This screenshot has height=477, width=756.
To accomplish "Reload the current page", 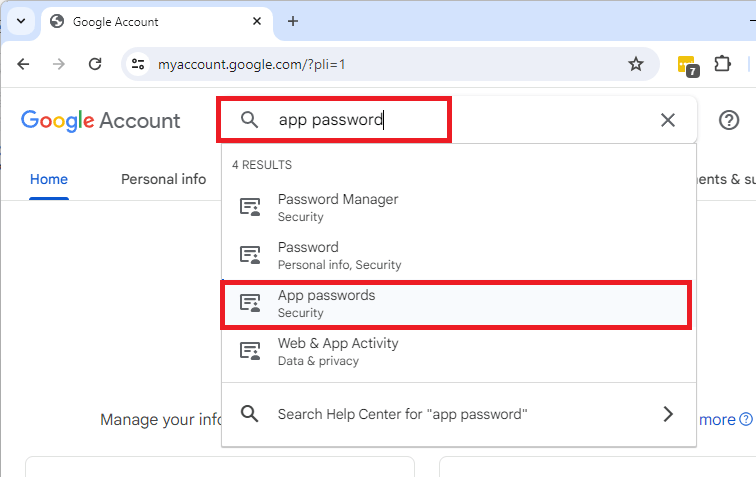I will click(x=95, y=64).
